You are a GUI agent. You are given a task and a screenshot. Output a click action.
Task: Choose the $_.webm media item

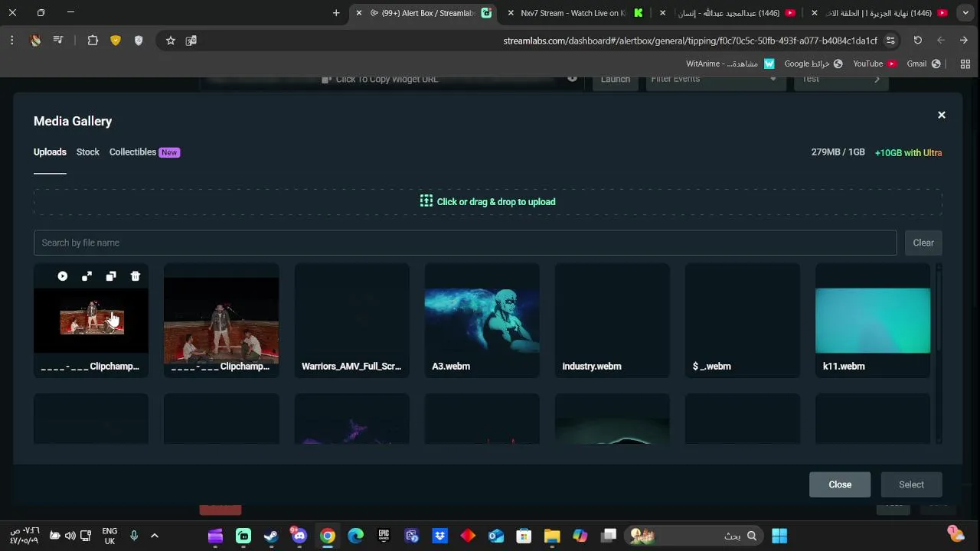[x=742, y=321]
